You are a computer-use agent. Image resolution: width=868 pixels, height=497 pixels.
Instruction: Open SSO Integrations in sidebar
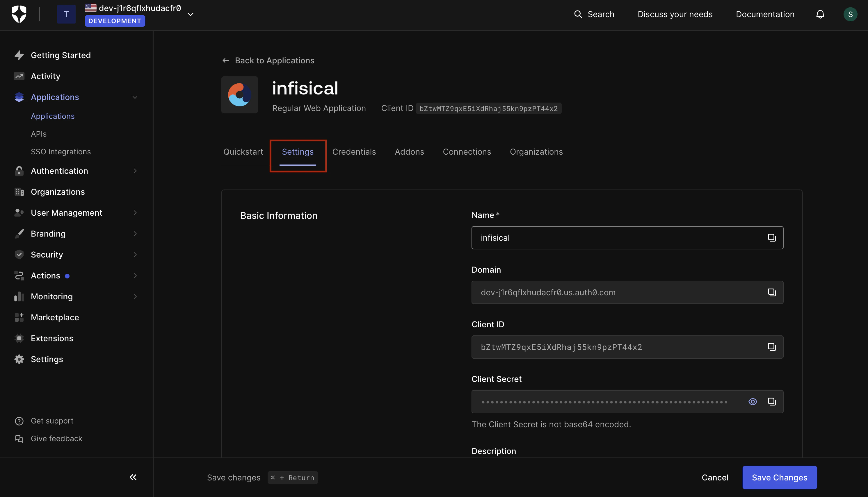click(x=61, y=151)
